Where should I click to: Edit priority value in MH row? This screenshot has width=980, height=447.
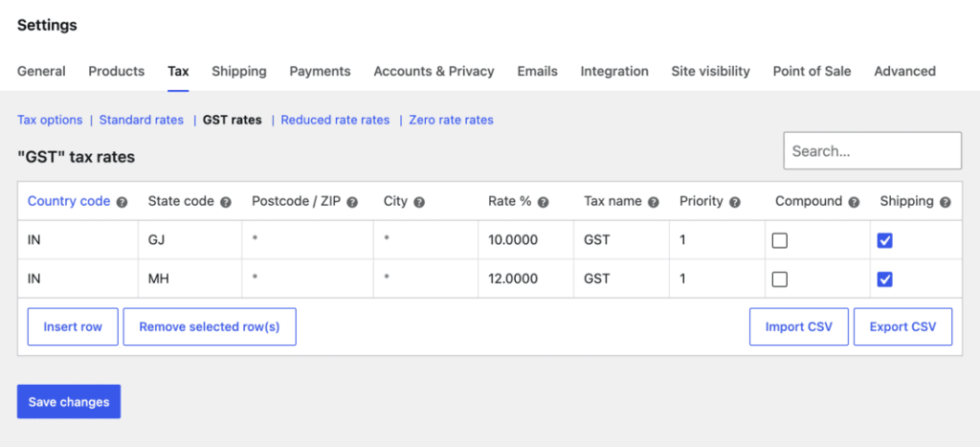pyautogui.click(x=717, y=279)
